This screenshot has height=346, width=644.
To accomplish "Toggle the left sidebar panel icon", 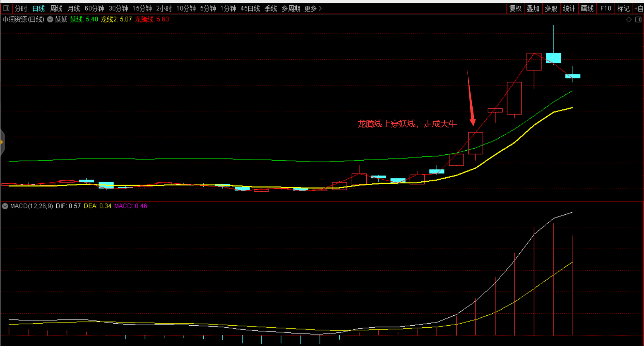I will click(x=6, y=8).
